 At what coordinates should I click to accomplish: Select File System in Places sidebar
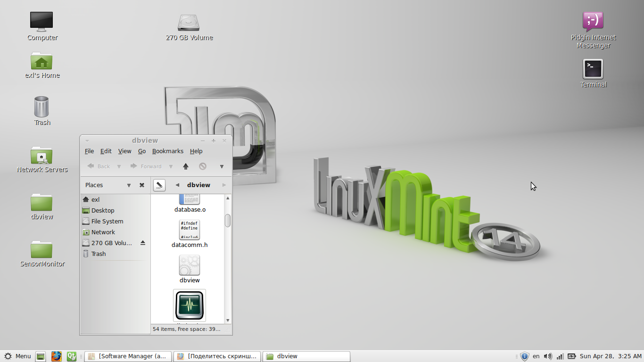[x=115, y=221]
